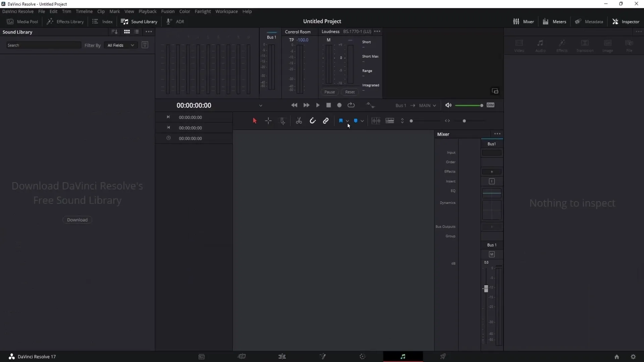Image resolution: width=644 pixels, height=362 pixels.
Task: Click the Sound Library search field
Action: [44, 45]
